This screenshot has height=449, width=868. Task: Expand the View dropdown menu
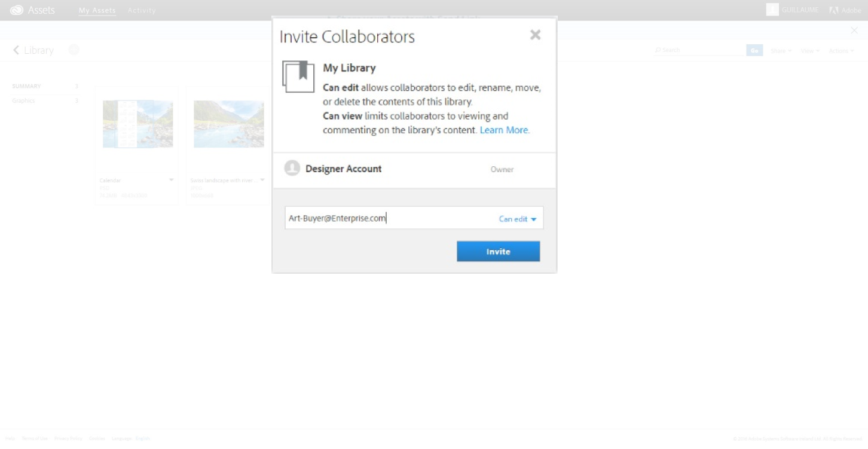coord(810,51)
